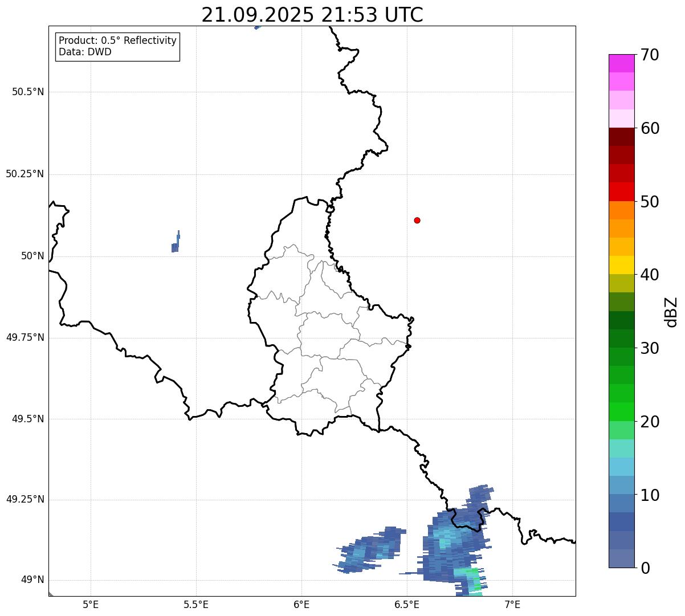This screenshot has height=616, width=685.
Task: Click the rain cell near 6.3°E 49.1°N
Action: click(x=369, y=549)
